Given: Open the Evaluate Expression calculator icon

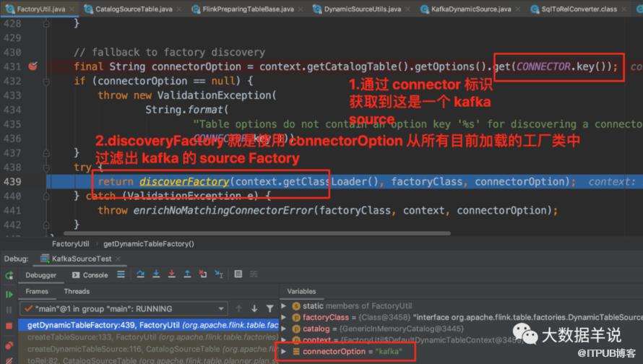Looking at the screenshot, I should [238, 274].
